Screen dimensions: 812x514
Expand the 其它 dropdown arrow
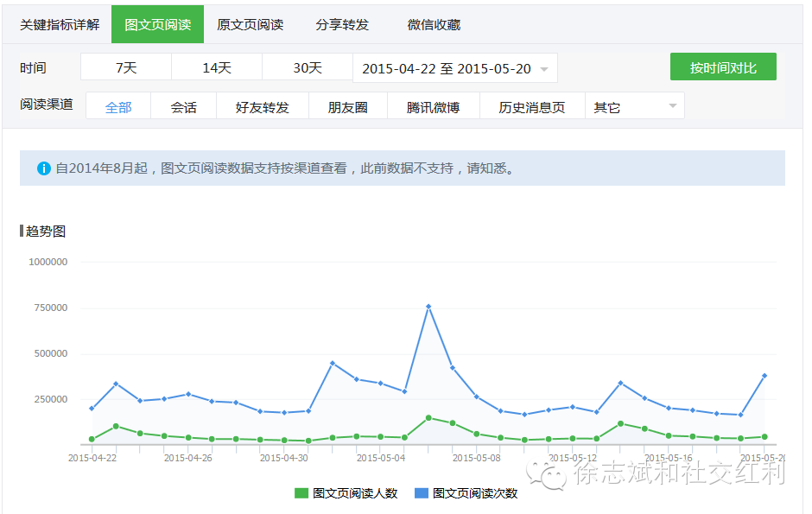673,106
